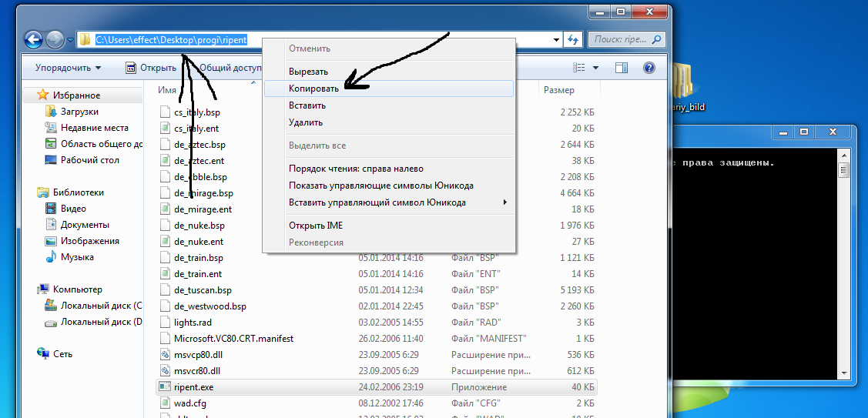868x418 pixels.
Task: Click the console window vertical scrollbar
Action: click(843, 266)
